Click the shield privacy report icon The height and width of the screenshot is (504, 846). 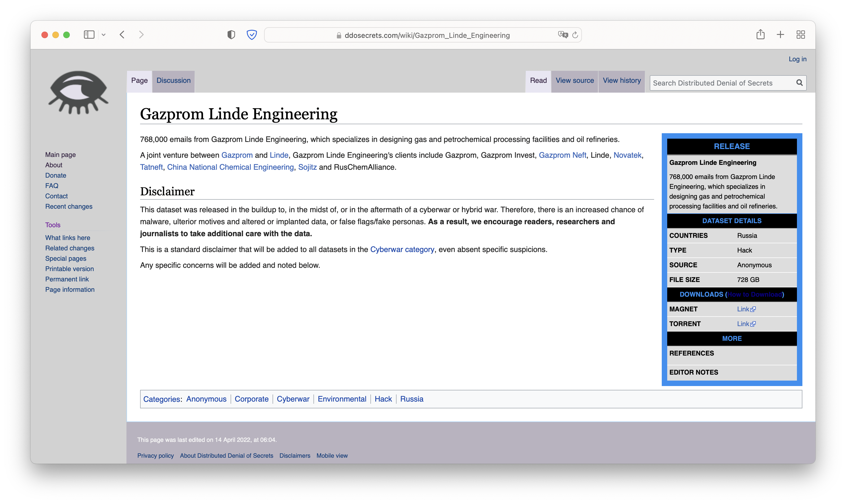231,35
